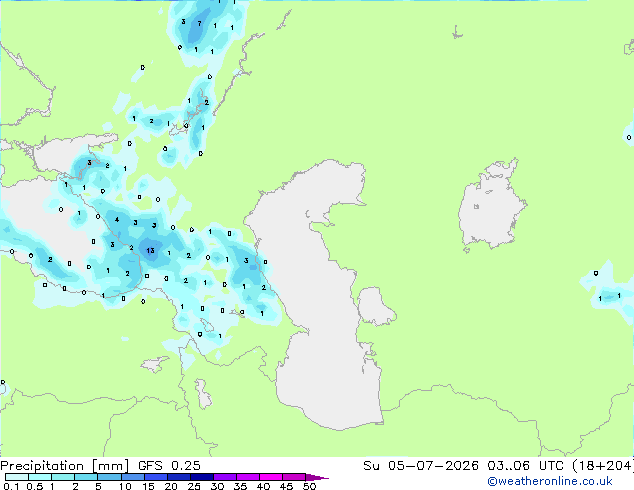This screenshot has height=490, width=634.
Task: Click the 'Precipitation [mm]' title text
Action: pos(65,466)
